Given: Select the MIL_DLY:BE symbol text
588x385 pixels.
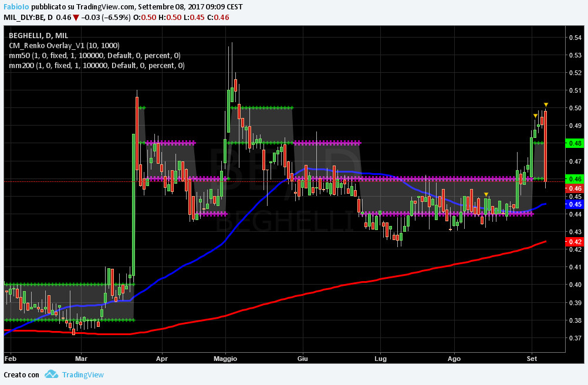Looking at the screenshot, I should click(x=25, y=17).
